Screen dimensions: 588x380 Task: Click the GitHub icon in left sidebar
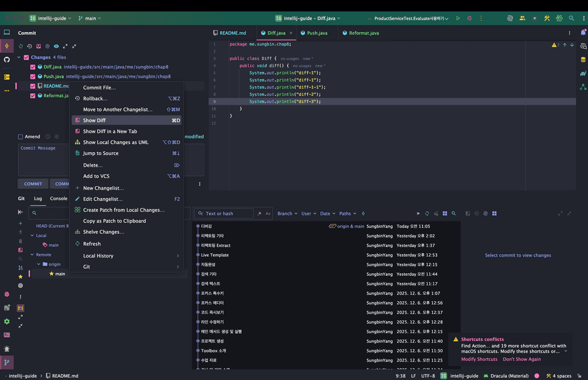(7, 60)
